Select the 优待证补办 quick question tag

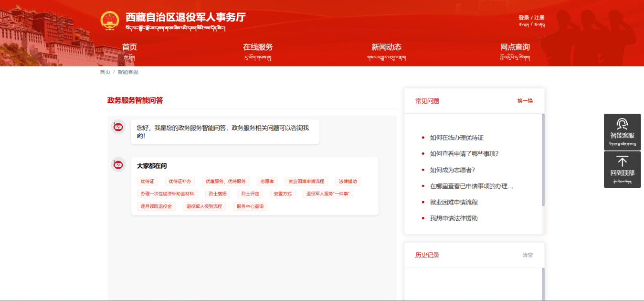[179, 182]
